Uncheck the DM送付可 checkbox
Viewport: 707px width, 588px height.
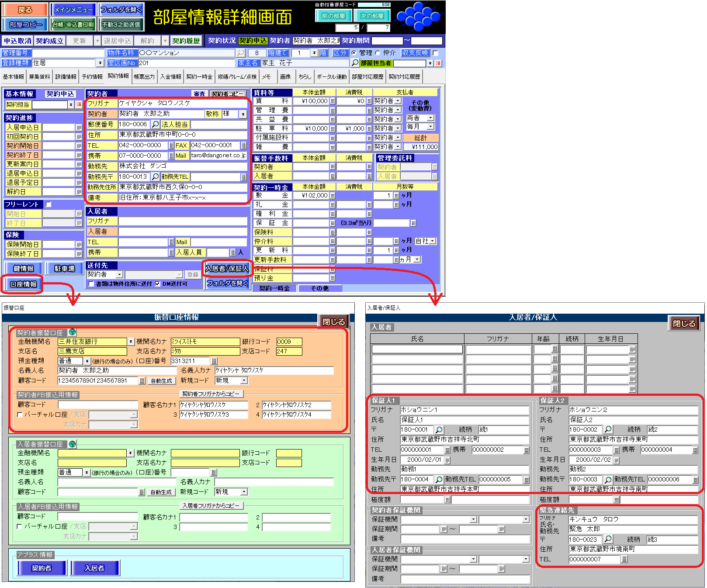point(158,284)
